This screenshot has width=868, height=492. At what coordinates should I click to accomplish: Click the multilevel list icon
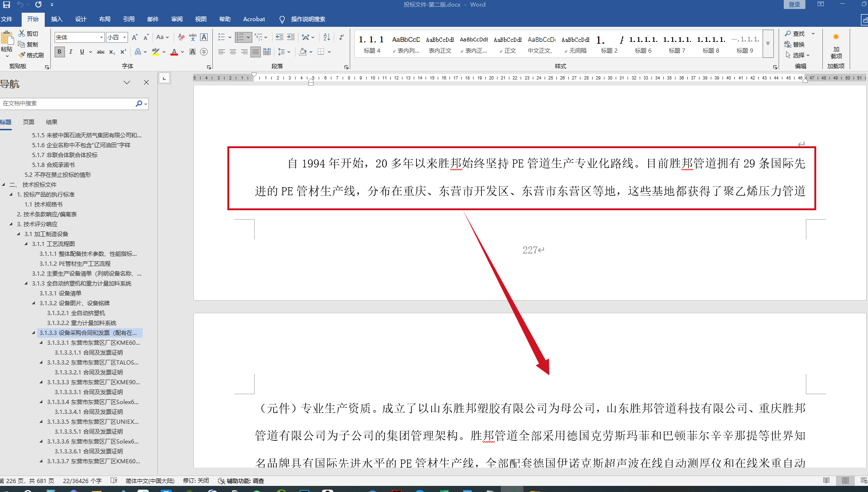pos(258,37)
